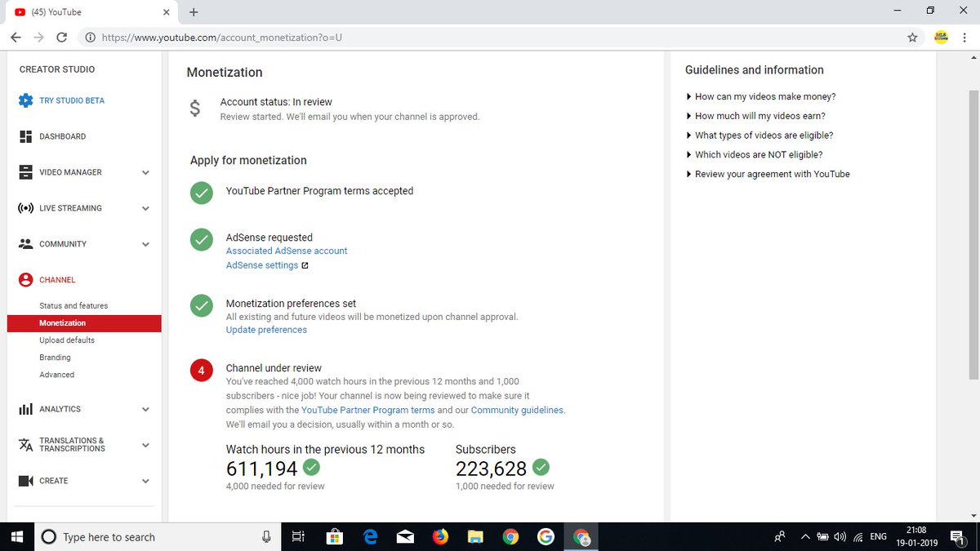Open Branding settings page
Viewport: 980px width, 551px height.
click(x=55, y=358)
